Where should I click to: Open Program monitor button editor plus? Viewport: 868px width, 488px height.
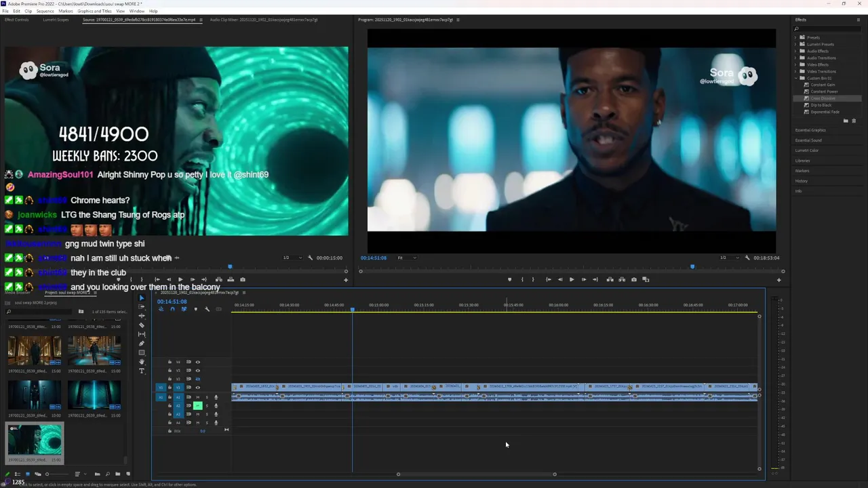coord(778,280)
